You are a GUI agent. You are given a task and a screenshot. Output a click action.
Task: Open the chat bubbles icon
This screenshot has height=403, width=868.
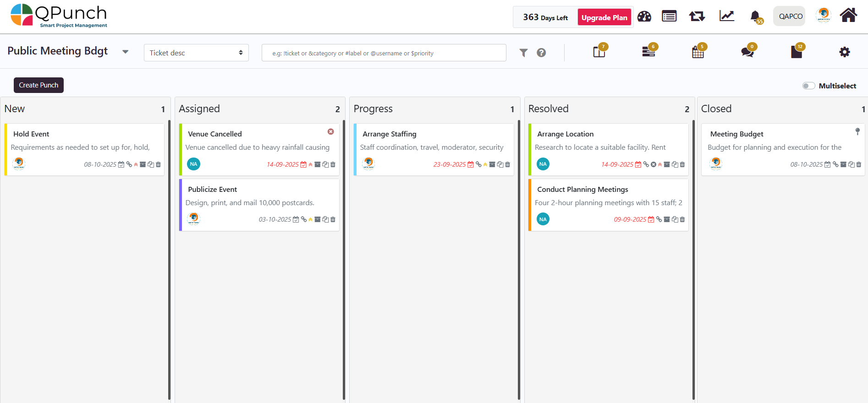click(747, 52)
